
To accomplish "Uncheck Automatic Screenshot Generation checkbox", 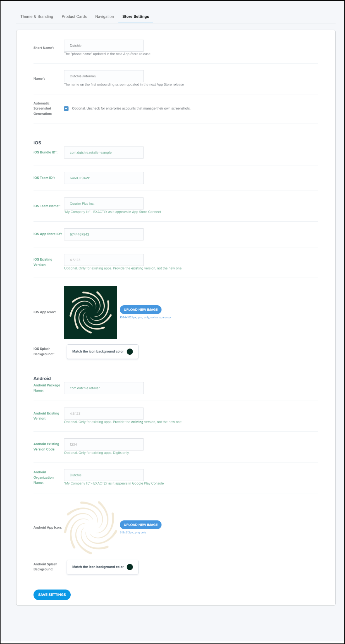I will pyautogui.click(x=66, y=108).
